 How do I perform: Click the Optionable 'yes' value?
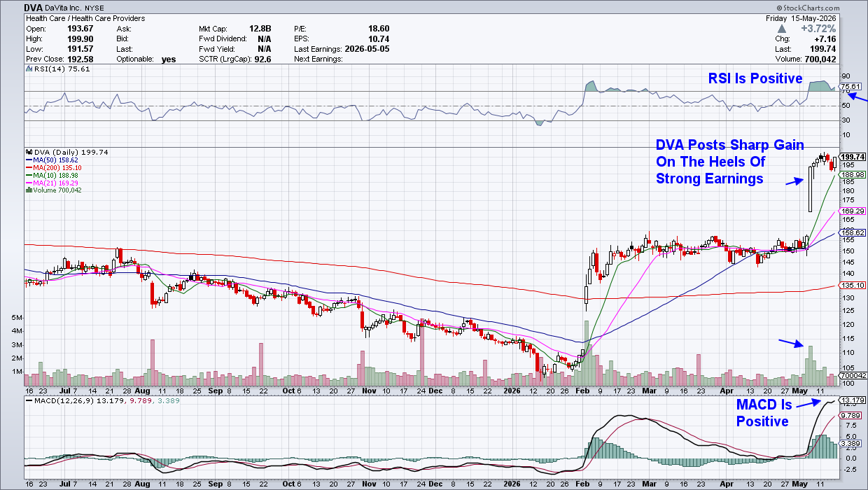pyautogui.click(x=169, y=59)
